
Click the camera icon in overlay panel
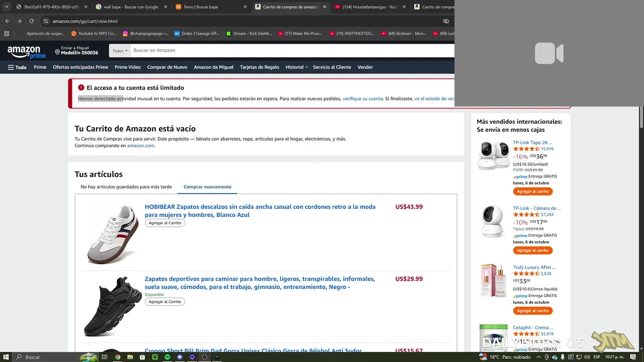click(x=549, y=53)
